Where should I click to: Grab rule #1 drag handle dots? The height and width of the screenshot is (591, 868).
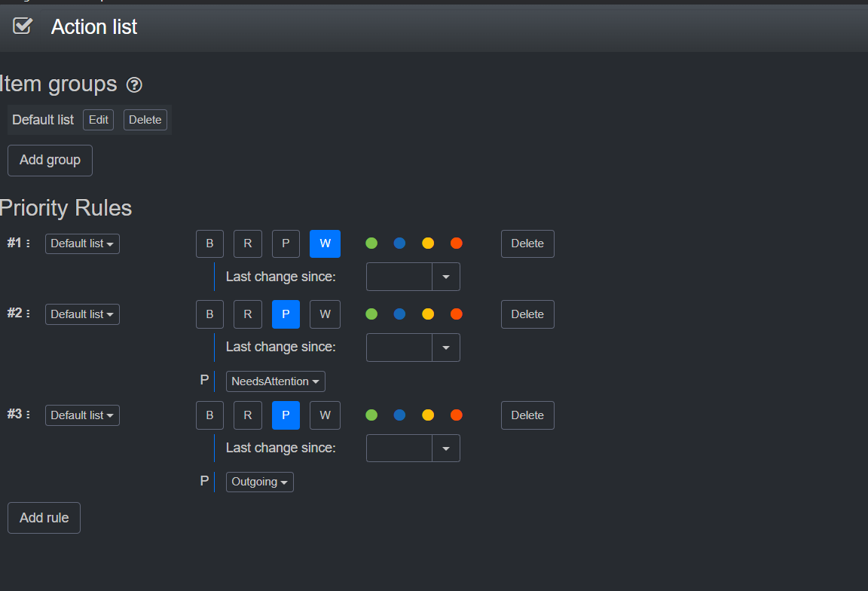[28, 243]
